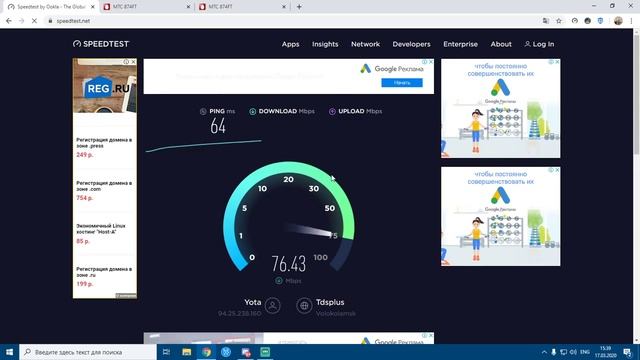Open File Explorer from taskbar
This screenshot has height=360, width=640.
coord(187,352)
